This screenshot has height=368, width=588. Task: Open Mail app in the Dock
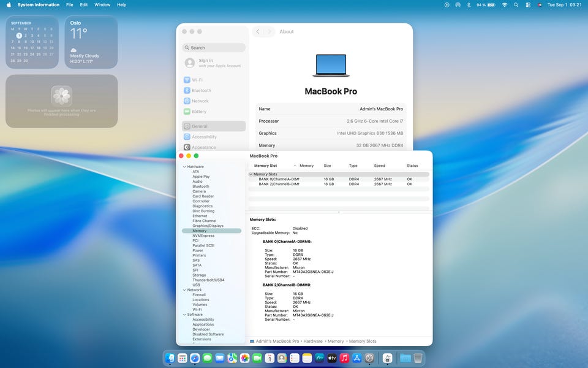(x=220, y=358)
